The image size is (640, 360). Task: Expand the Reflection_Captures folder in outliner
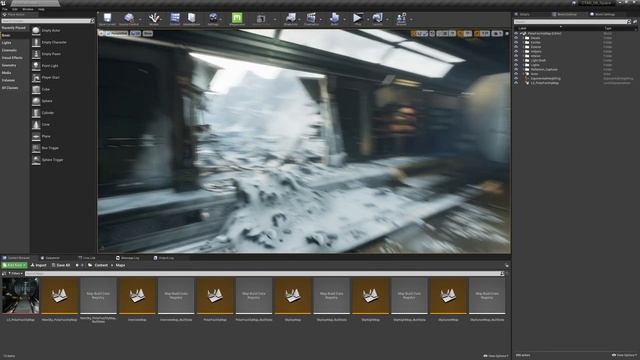(523, 69)
